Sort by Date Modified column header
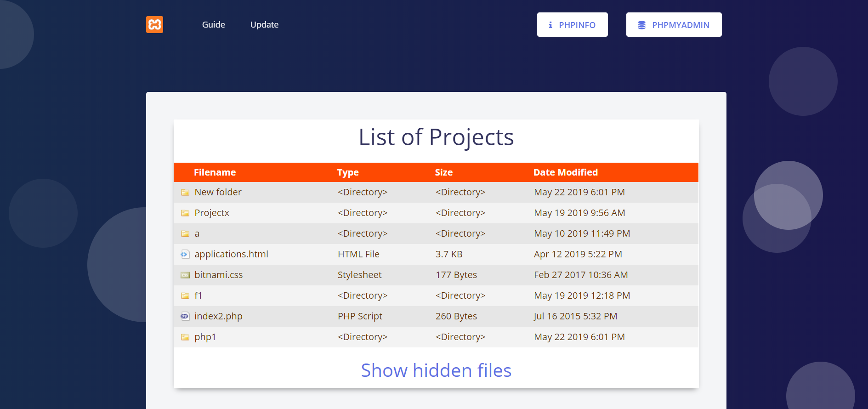Image resolution: width=868 pixels, height=409 pixels. click(565, 172)
